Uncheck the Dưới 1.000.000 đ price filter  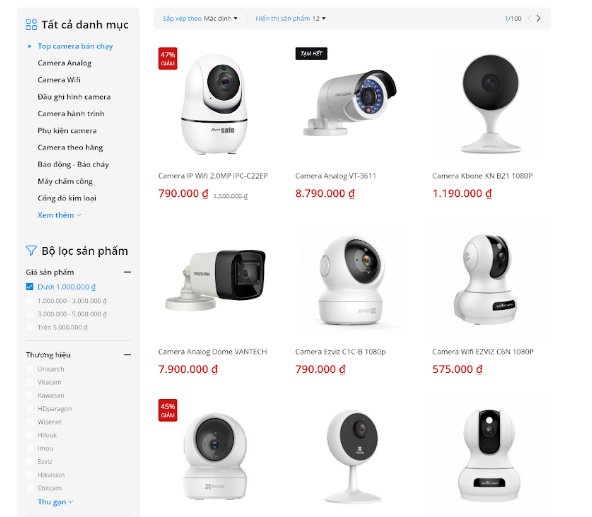(x=29, y=287)
